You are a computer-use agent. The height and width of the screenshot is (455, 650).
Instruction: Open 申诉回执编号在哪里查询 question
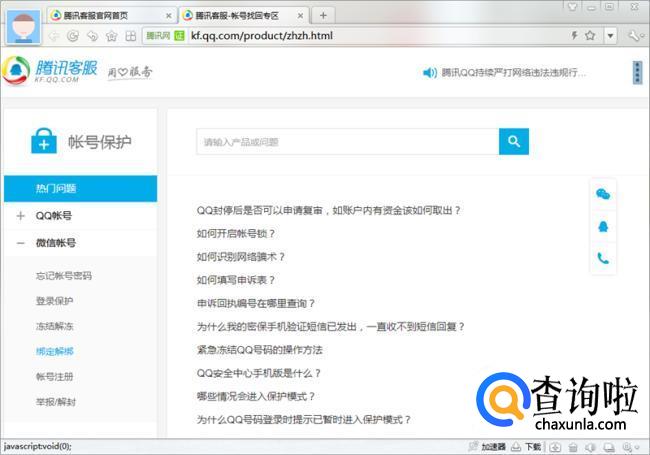coord(255,303)
